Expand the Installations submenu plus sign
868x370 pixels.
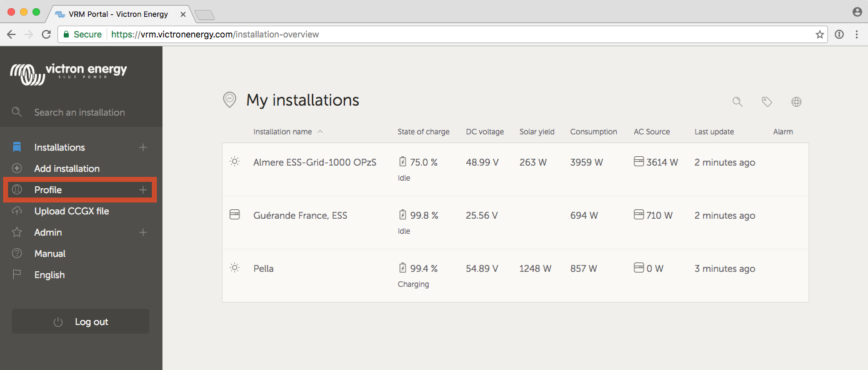coord(143,147)
